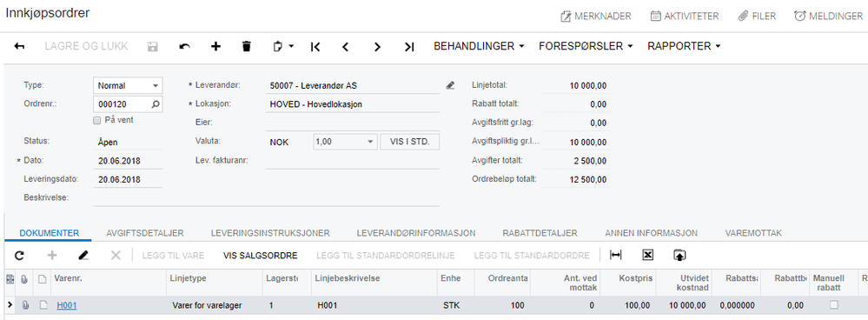The width and height of the screenshot is (868, 320).
Task: Open the clipboard copy-paste menu
Action: point(283,47)
